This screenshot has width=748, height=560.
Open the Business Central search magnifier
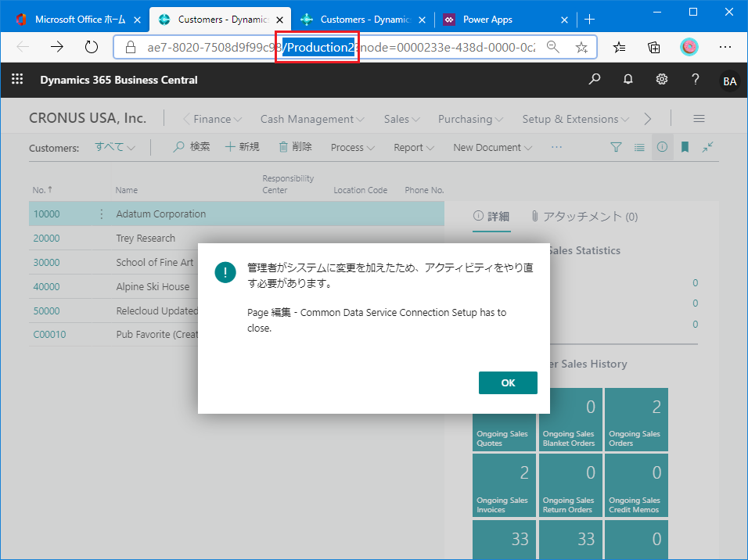pos(595,79)
